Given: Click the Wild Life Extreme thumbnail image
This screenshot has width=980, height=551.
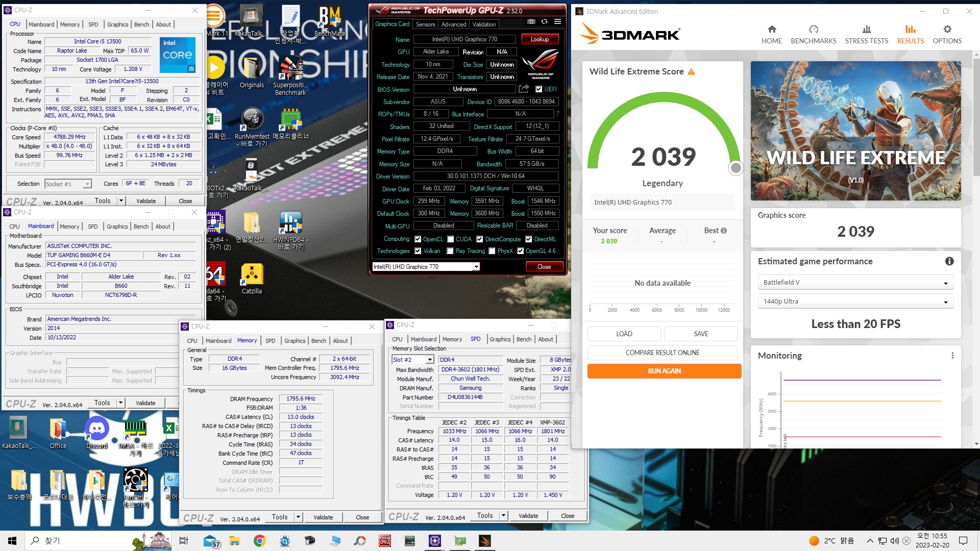Looking at the screenshot, I should point(856,131).
